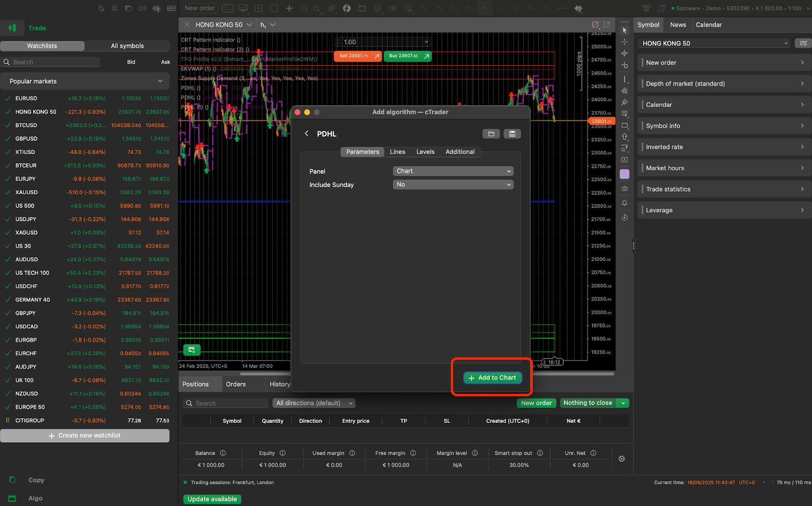Expand the Trade statistics section

tap(724, 189)
